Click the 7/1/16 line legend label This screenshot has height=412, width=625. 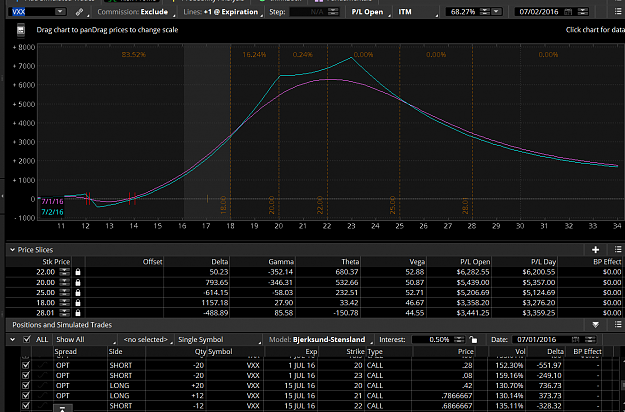point(52,202)
